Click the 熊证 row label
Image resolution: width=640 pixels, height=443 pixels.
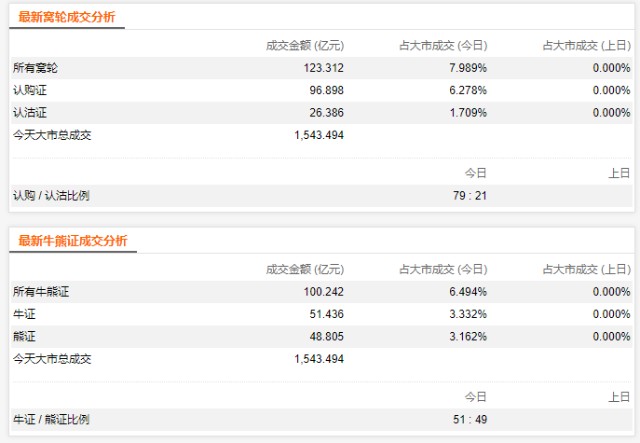(x=23, y=337)
